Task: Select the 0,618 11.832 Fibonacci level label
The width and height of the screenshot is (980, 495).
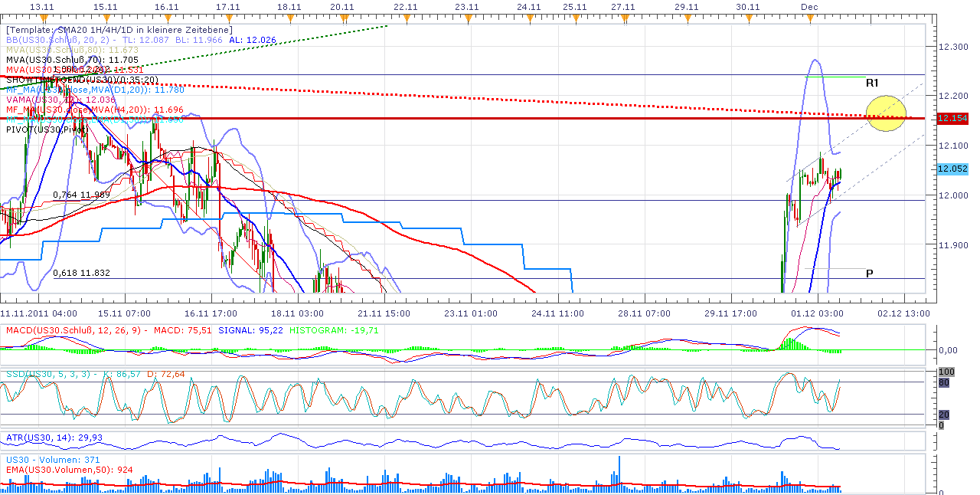Action: tap(80, 272)
